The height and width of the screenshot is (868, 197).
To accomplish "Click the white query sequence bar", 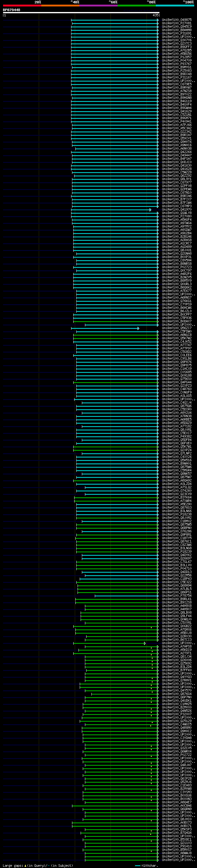I will pos(81,13).
